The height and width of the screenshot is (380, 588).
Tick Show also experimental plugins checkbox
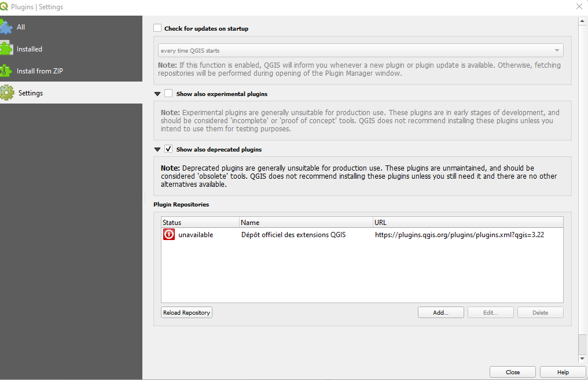(168, 93)
